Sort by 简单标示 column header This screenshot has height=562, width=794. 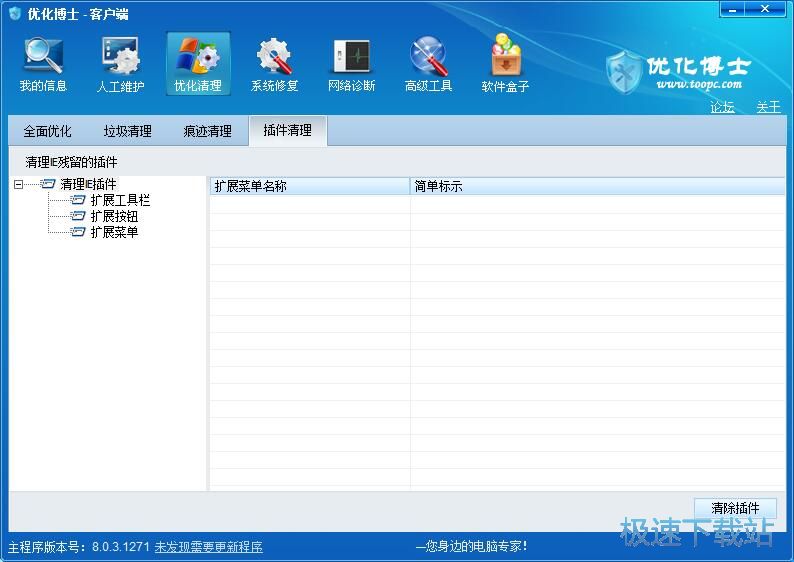coord(598,186)
